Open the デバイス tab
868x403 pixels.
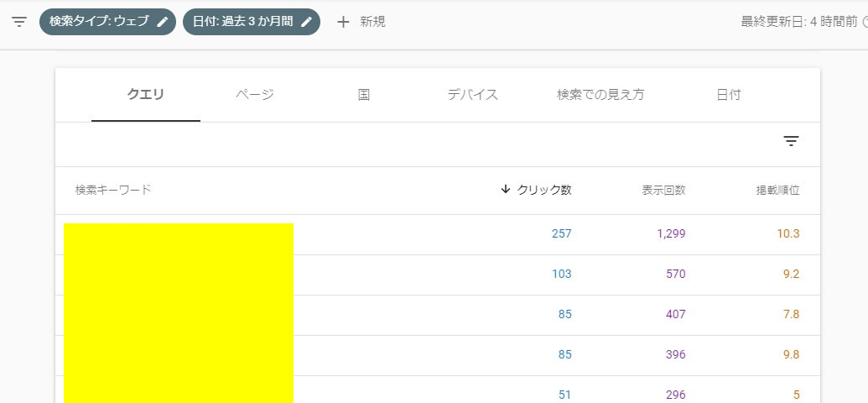pyautogui.click(x=473, y=95)
